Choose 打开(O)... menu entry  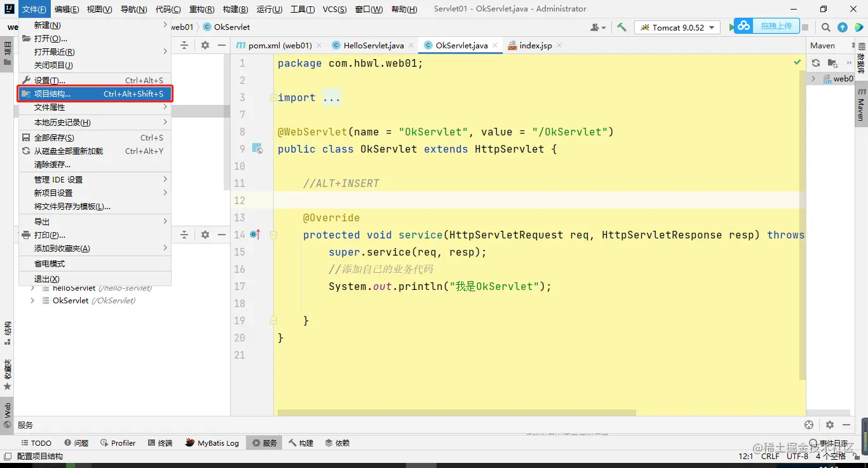point(94,38)
